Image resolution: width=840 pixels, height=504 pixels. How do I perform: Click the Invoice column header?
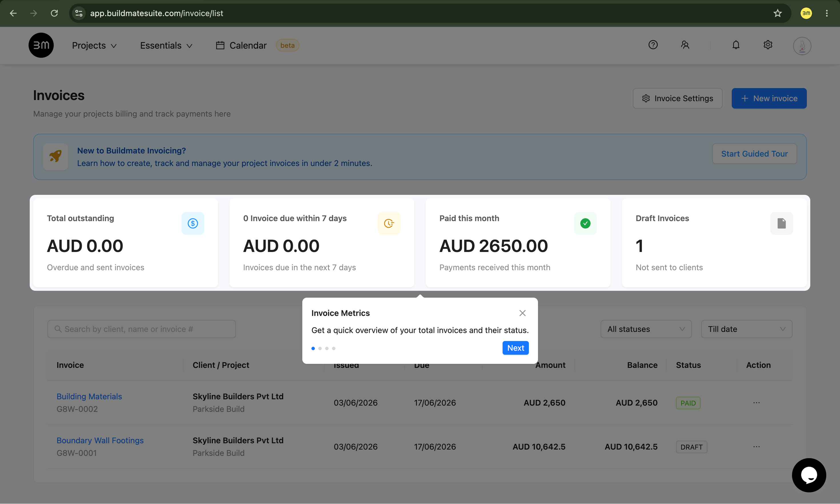tap(70, 365)
